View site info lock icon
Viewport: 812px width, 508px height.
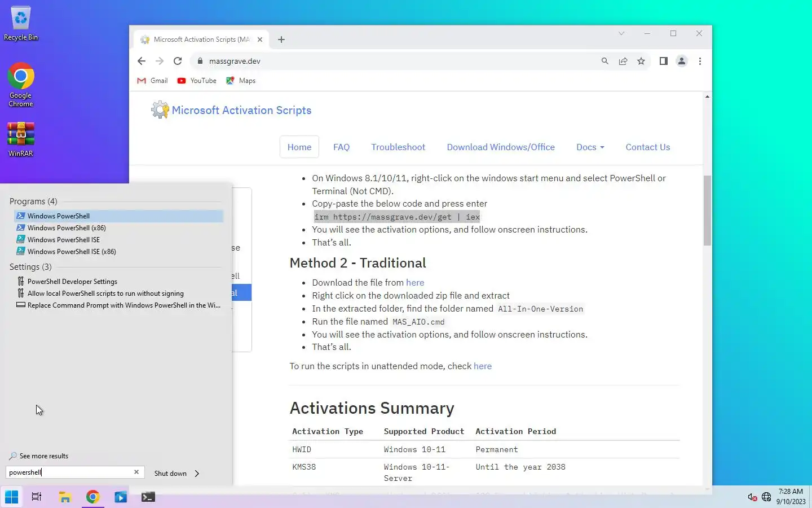tap(200, 61)
